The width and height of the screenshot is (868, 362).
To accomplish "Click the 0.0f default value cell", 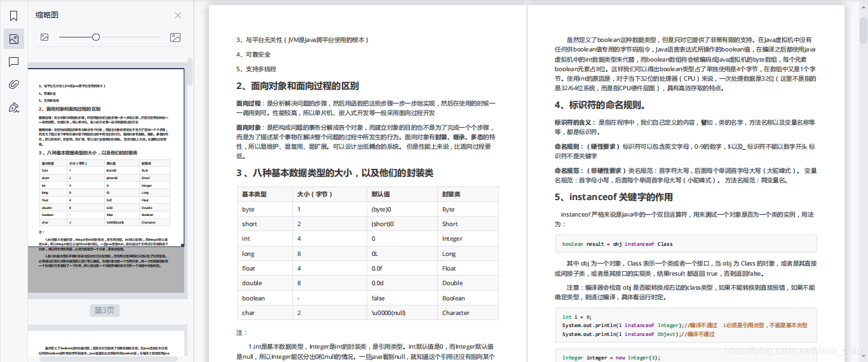I will pos(377,269).
